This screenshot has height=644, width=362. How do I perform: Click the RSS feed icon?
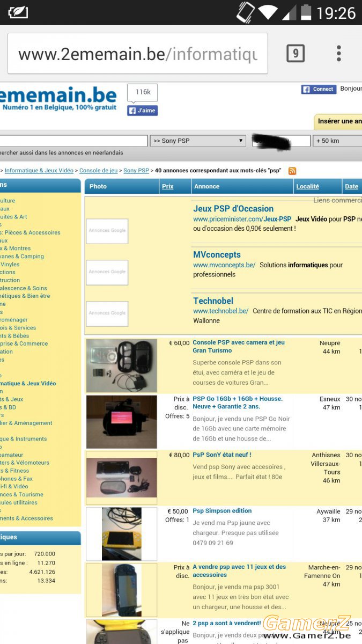292,171
